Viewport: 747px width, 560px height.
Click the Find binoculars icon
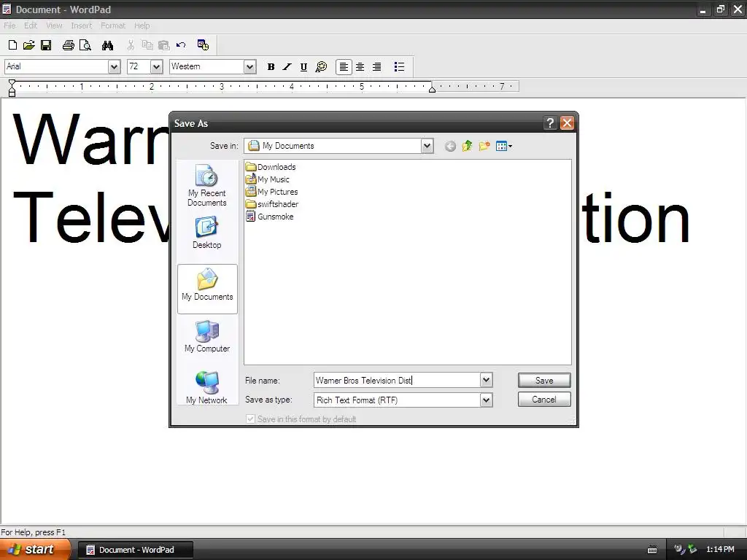(108, 45)
